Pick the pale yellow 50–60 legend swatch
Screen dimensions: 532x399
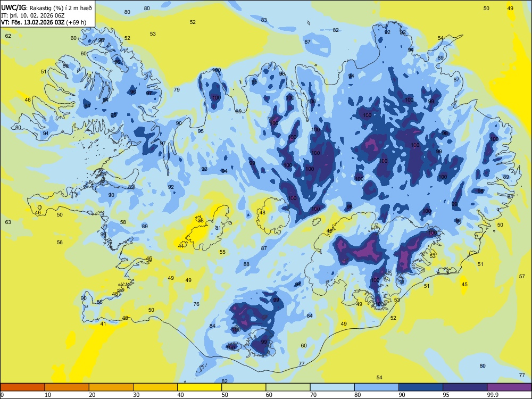244,387
